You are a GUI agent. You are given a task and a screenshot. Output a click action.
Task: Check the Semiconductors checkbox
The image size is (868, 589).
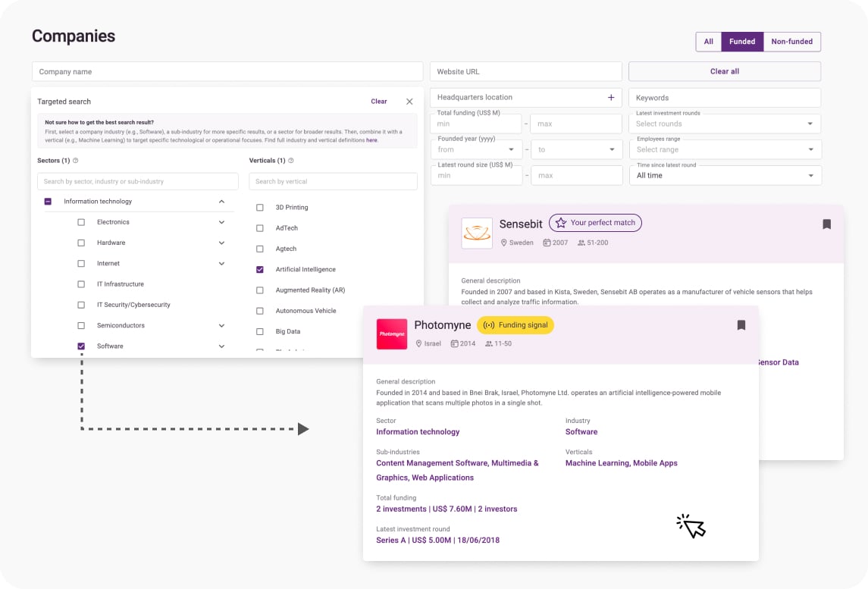pos(81,325)
